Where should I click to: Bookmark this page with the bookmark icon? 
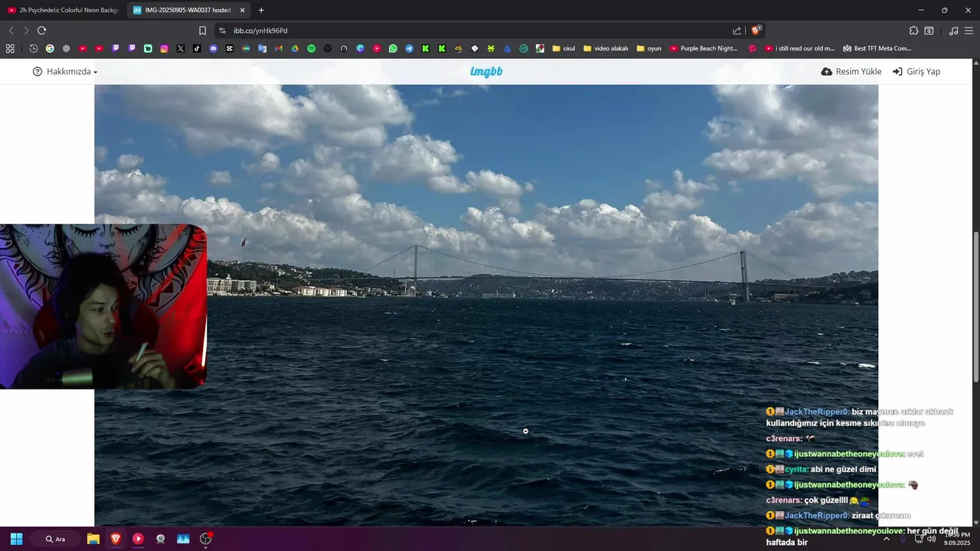(202, 31)
